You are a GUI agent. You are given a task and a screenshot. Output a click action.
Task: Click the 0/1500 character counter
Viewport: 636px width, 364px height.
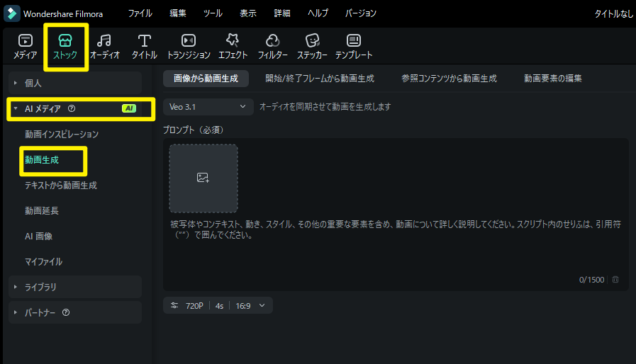point(591,280)
